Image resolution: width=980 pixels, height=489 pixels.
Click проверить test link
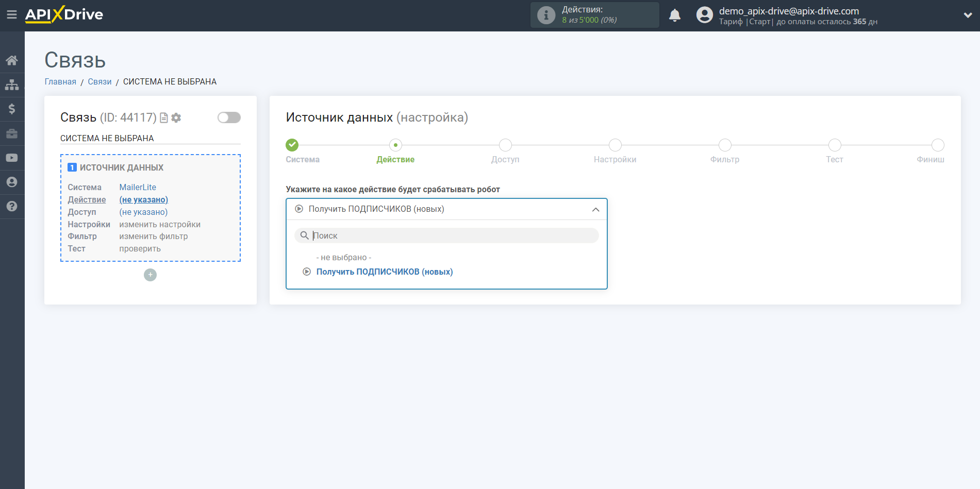pyautogui.click(x=140, y=248)
